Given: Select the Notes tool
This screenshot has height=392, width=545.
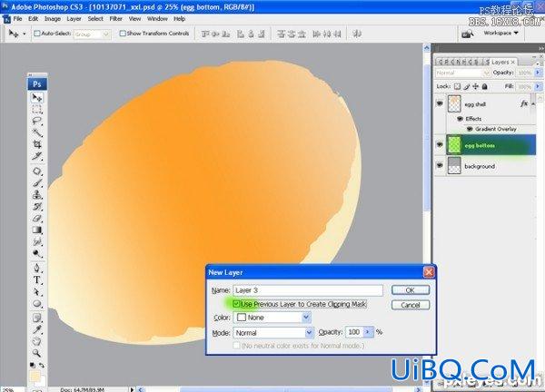Looking at the screenshot, I should pyautogui.click(x=37, y=318).
